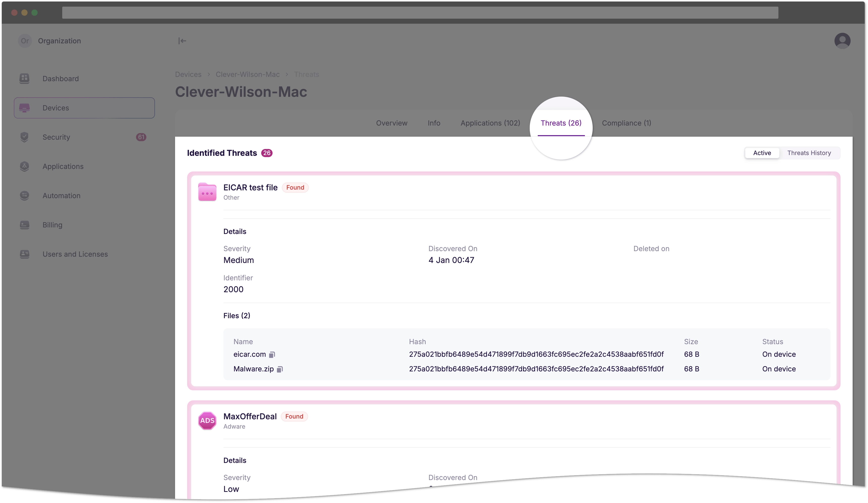Screen dimensions: 868x503
Task: Click the identifier value 2000
Action: click(233, 290)
